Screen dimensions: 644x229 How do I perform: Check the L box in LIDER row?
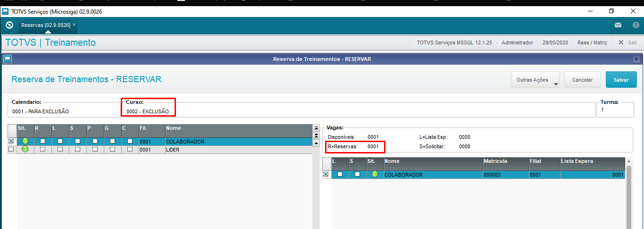(x=60, y=149)
